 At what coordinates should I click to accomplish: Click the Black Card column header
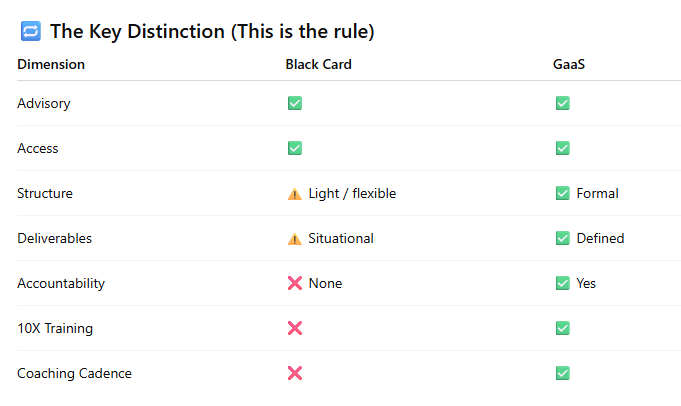[x=318, y=65]
